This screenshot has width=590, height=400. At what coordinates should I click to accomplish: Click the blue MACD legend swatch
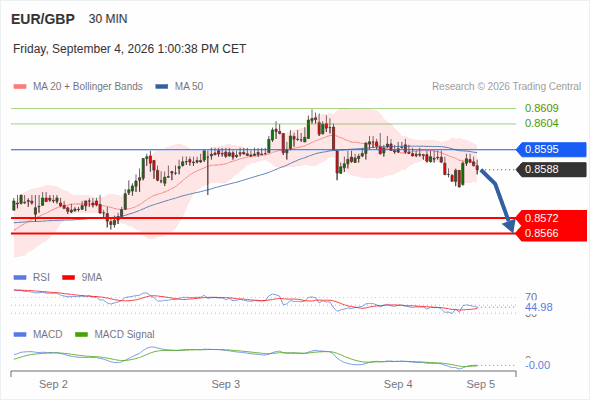[20, 335]
